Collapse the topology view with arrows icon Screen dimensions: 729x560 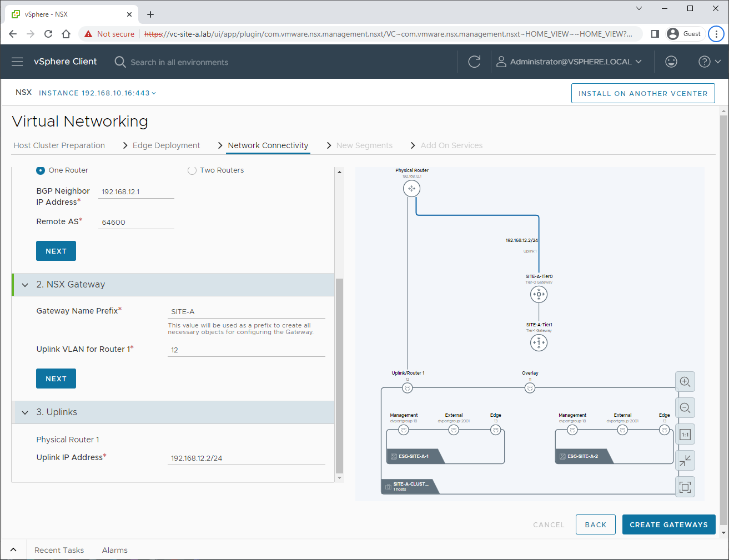click(x=685, y=461)
